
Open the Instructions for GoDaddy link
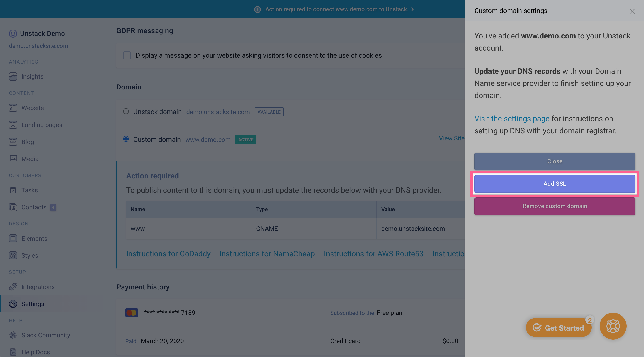point(168,254)
